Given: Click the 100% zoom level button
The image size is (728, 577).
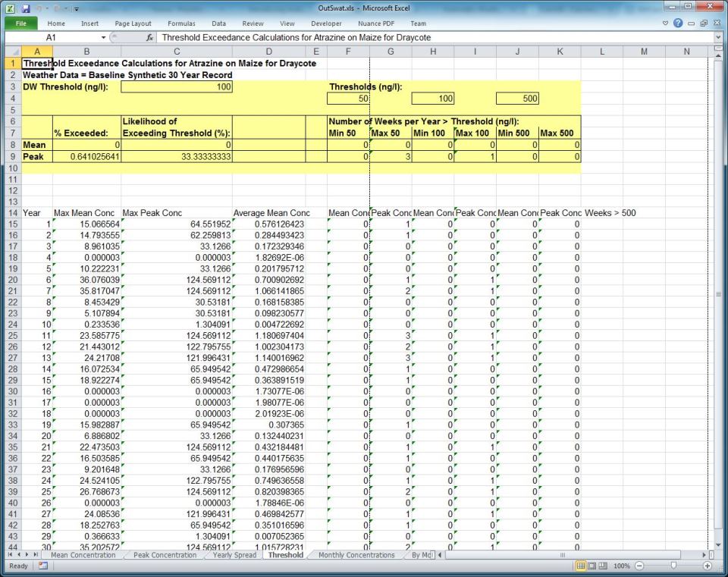Looking at the screenshot, I should pos(623,566).
